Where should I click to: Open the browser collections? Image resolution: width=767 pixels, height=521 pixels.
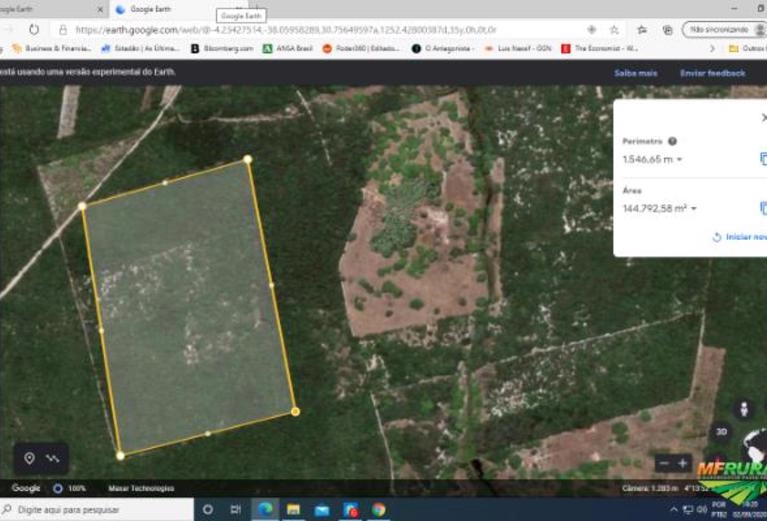click(x=668, y=30)
